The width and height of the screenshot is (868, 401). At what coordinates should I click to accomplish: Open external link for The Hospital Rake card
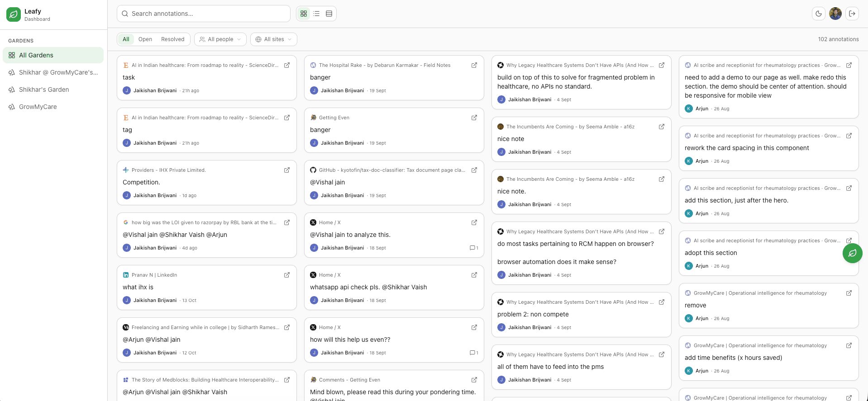(x=474, y=65)
